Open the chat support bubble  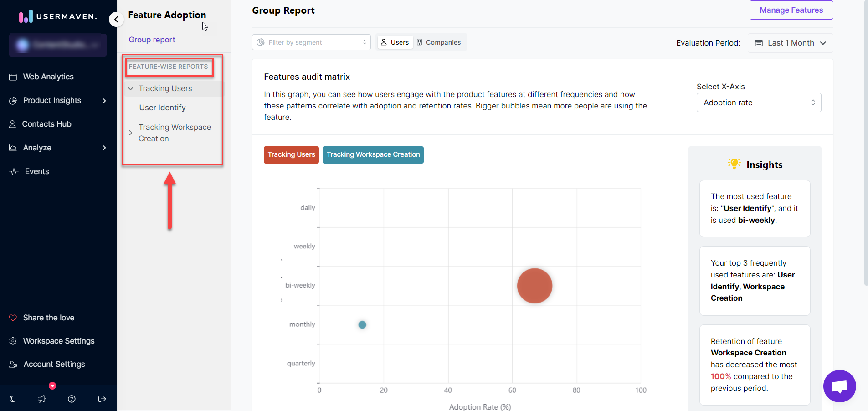tap(839, 386)
